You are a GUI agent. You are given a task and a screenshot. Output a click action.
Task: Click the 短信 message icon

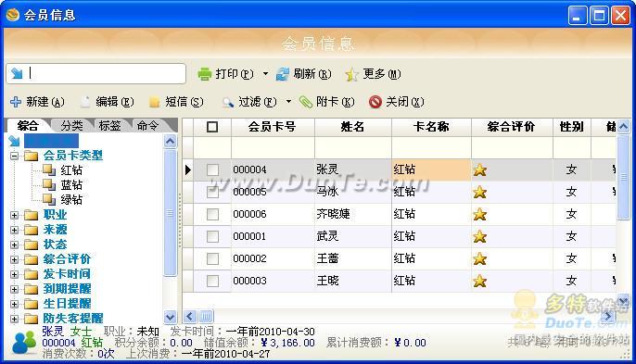pyautogui.click(x=154, y=102)
